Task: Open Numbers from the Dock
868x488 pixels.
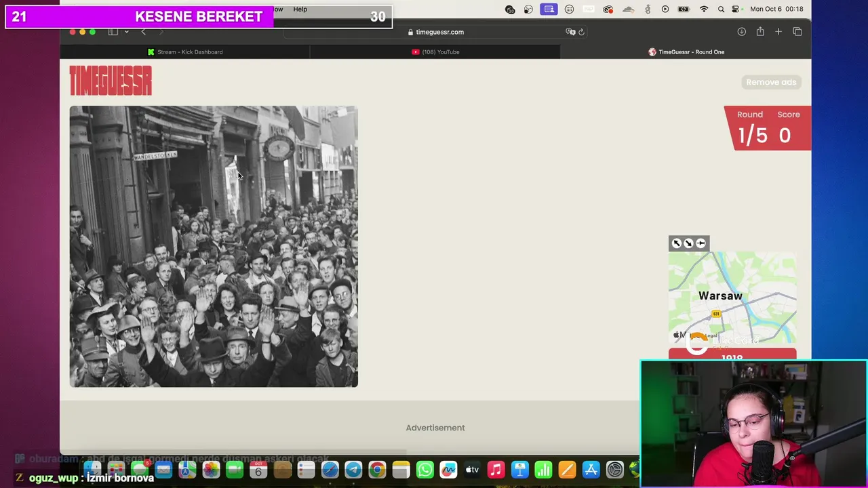Action: tap(543, 470)
